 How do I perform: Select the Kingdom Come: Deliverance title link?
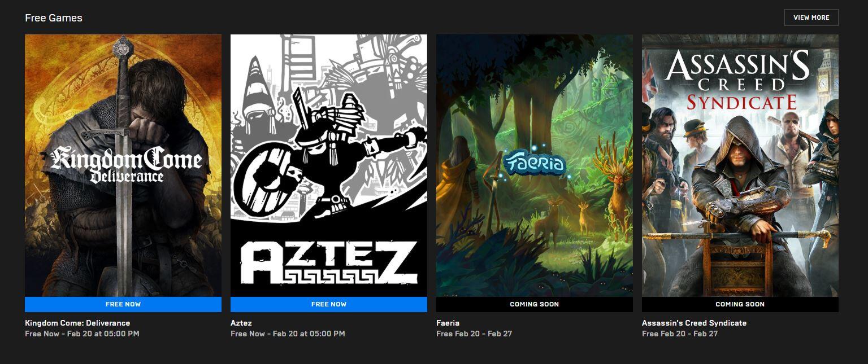click(77, 323)
